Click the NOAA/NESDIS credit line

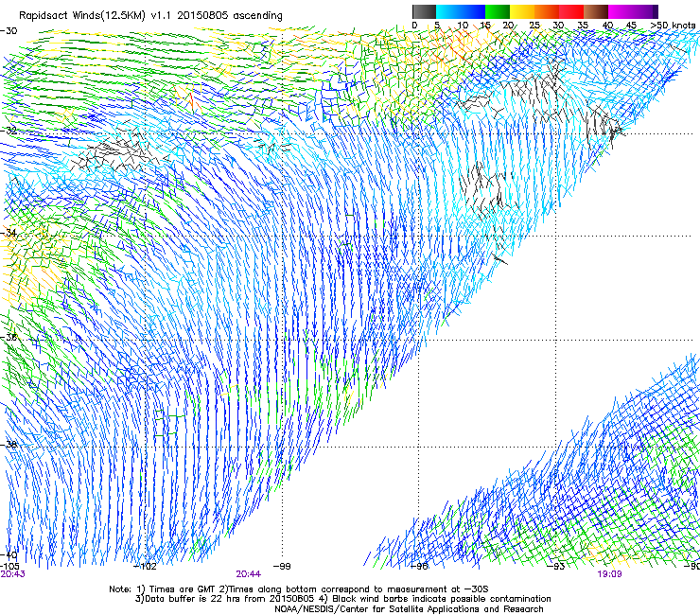409,609
